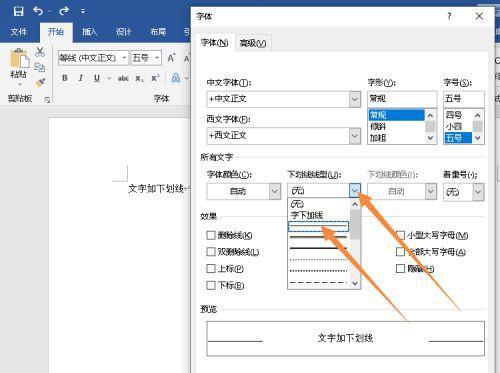Enable the 删除线 strikethrough checkbox
This screenshot has height=373, width=500.
click(x=211, y=235)
